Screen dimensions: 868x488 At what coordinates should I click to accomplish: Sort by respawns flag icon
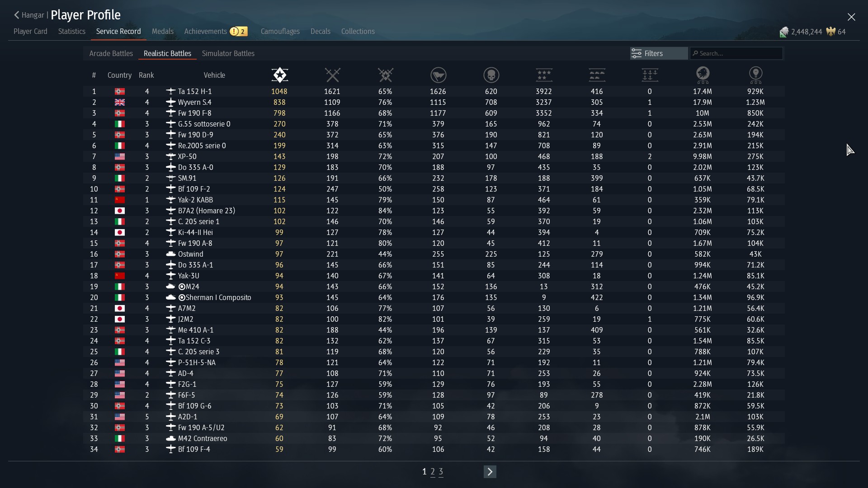(x=438, y=75)
